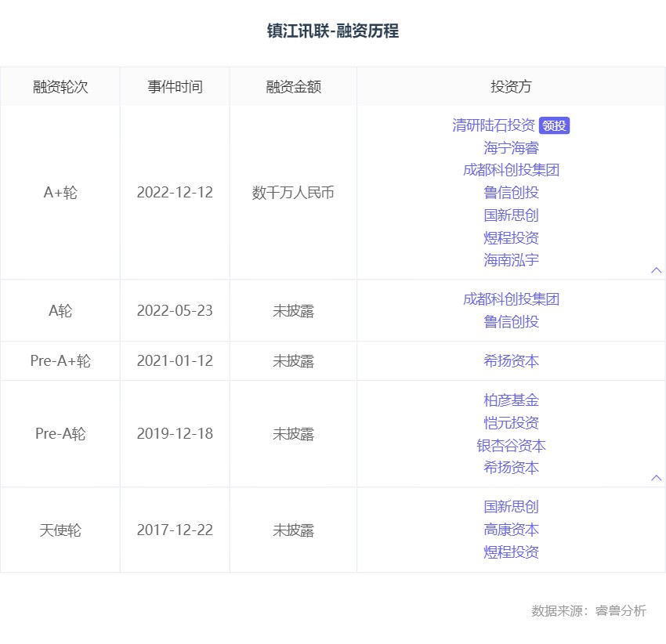This screenshot has width=666, height=644.
Task: Click the 镇江讯联-融资历程 title
Action: coord(333,31)
